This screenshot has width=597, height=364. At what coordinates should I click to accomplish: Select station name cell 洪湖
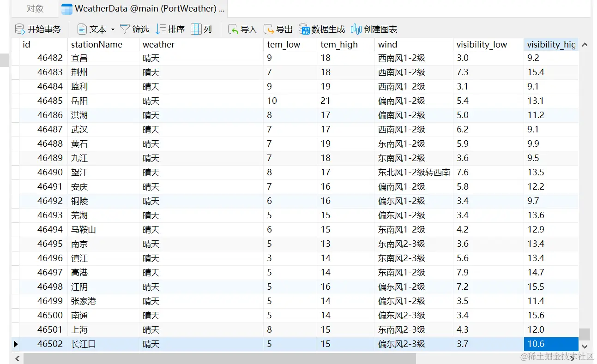point(103,115)
